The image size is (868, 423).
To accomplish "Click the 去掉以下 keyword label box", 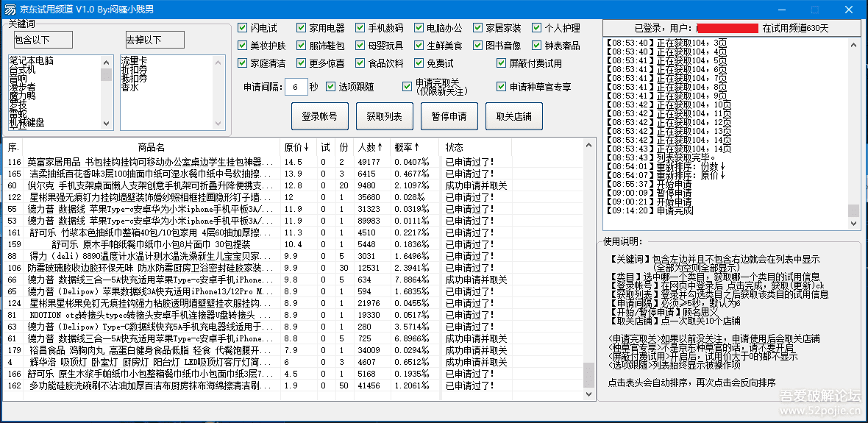I will [x=155, y=40].
